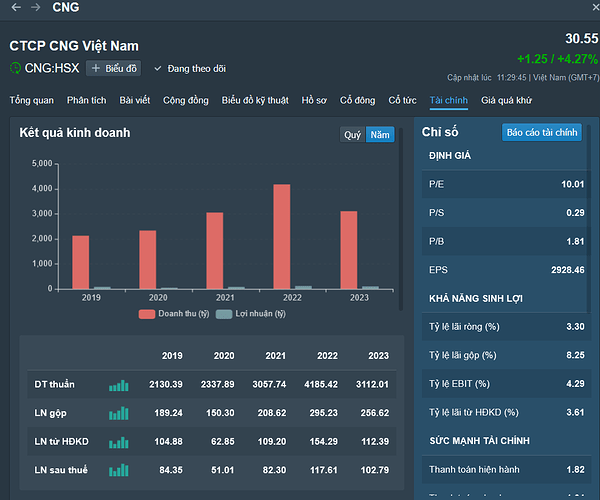Select Tỷ lệ lãi gộp (%) row

click(x=506, y=355)
